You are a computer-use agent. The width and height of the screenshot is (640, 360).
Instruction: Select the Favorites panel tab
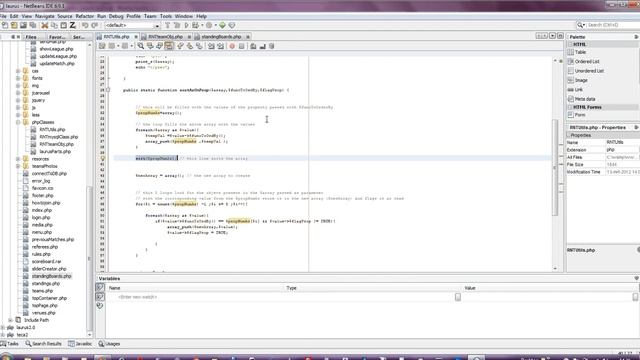[57, 37]
